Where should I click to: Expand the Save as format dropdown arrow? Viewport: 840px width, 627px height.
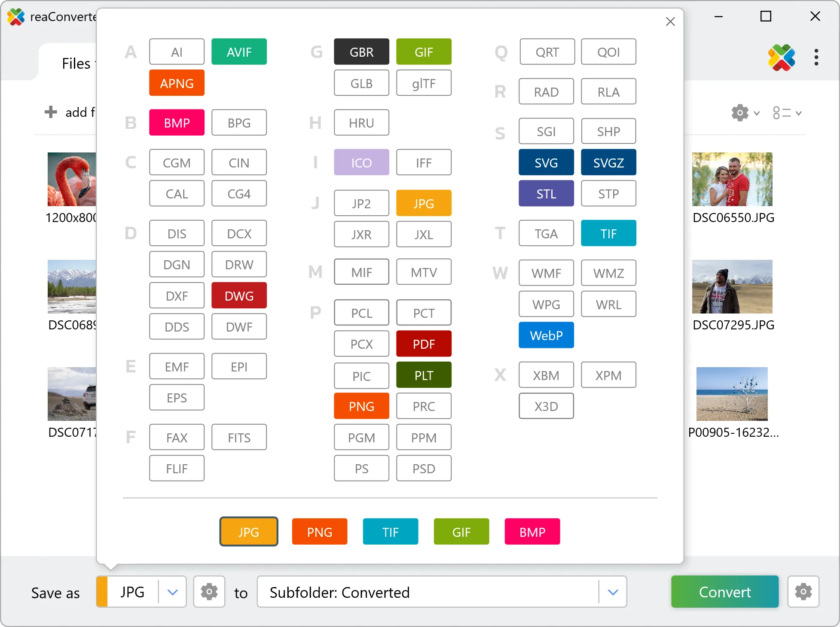pos(173,592)
